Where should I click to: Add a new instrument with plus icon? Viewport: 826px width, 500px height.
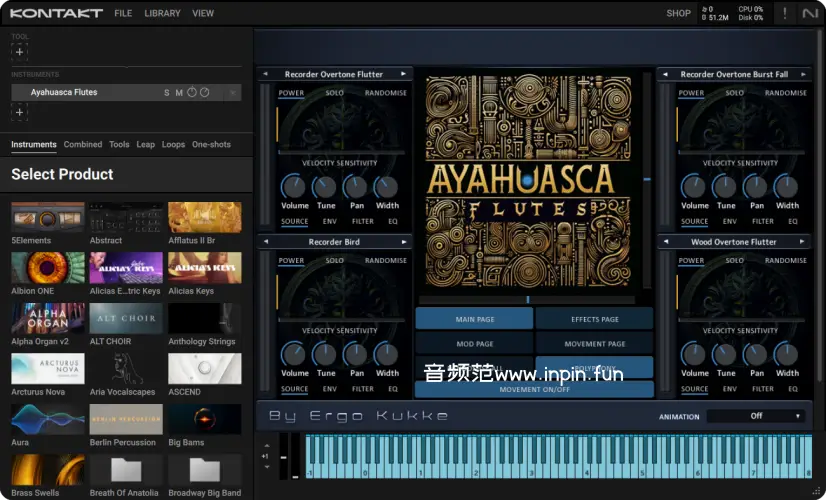(x=19, y=112)
